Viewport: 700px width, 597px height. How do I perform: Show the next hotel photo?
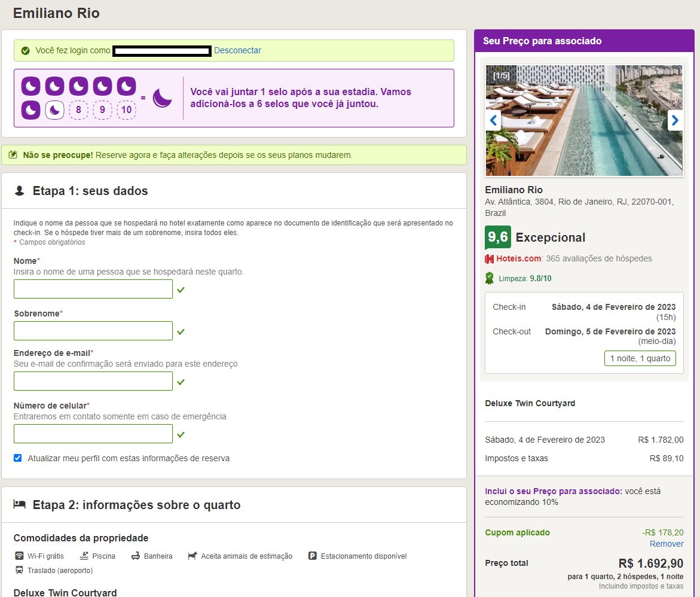coord(675,120)
